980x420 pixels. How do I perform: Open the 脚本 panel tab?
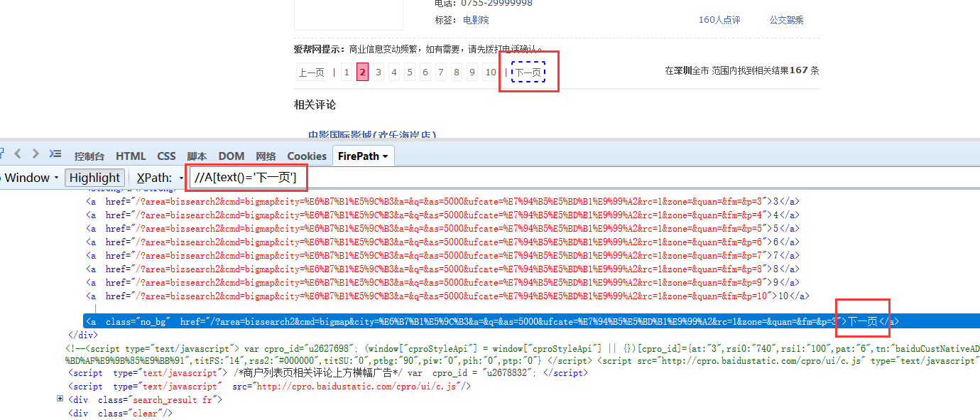(197, 156)
